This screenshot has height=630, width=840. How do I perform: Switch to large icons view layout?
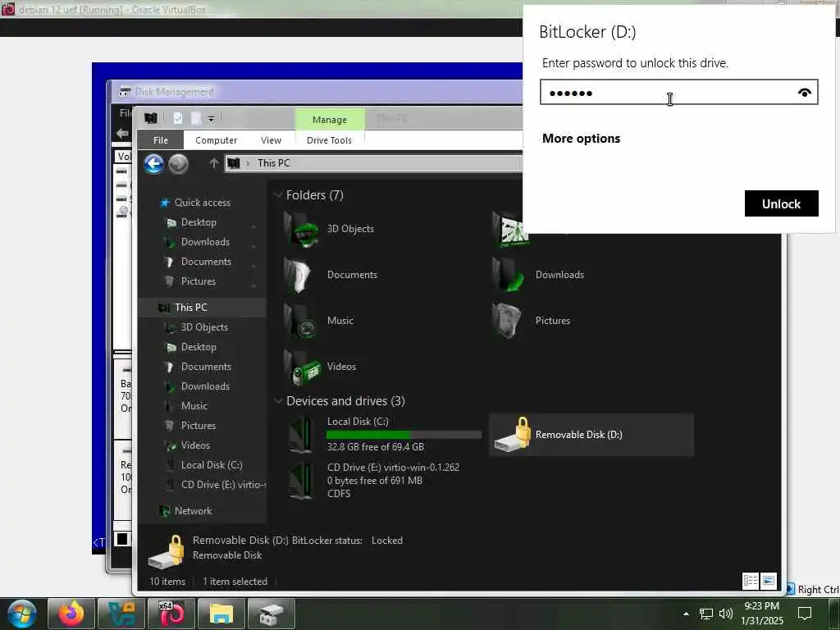[768, 580]
